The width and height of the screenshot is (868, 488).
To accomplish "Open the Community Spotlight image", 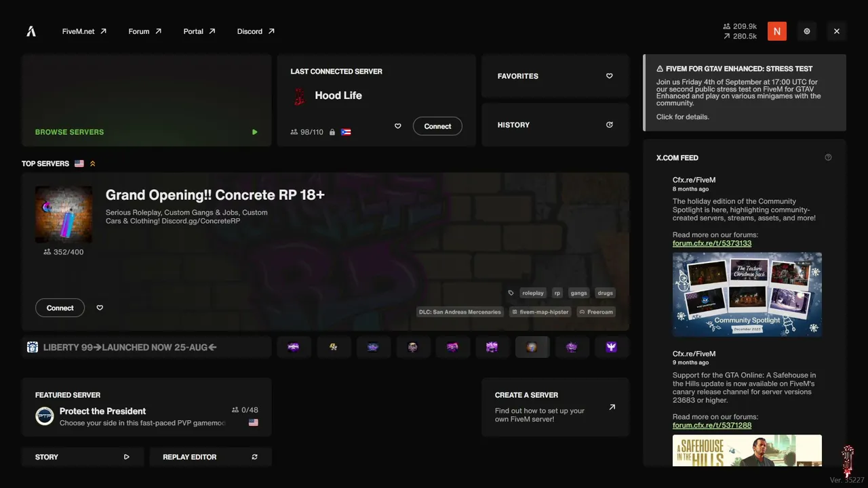I will pos(747,295).
